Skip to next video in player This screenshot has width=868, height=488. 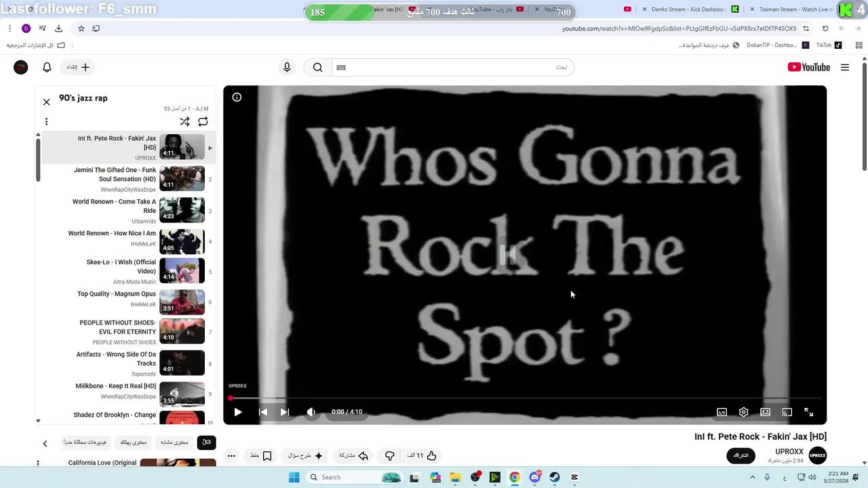[285, 412]
